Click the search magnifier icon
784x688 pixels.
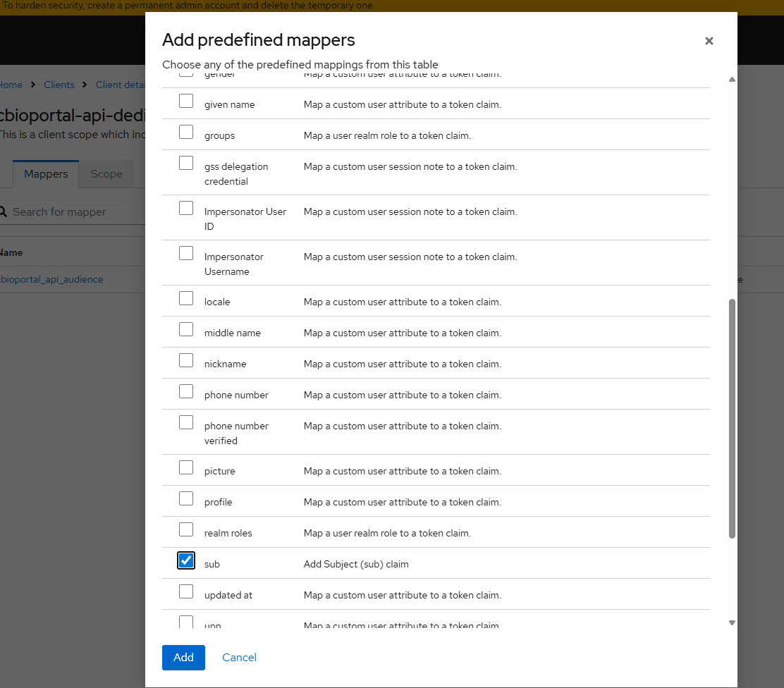3,212
